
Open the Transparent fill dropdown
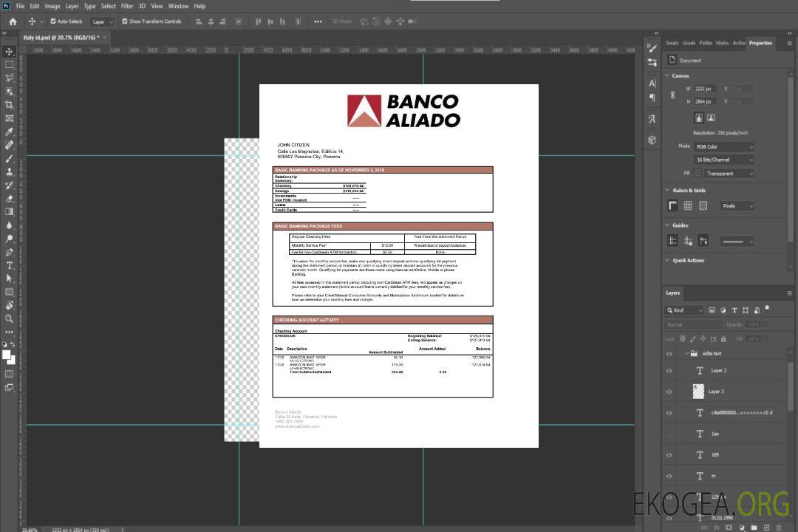pyautogui.click(x=729, y=174)
